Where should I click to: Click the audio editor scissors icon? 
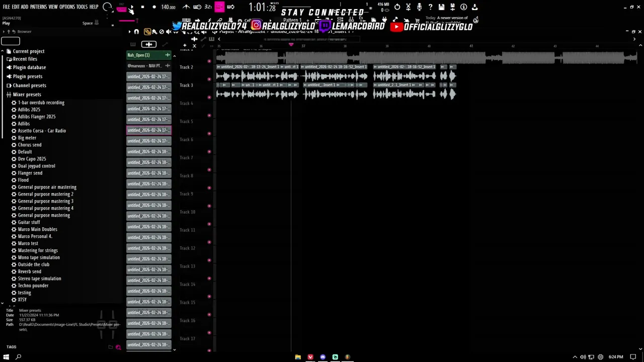(408, 7)
